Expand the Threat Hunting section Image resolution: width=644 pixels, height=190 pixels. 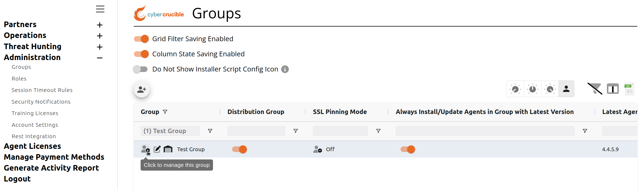(x=100, y=47)
